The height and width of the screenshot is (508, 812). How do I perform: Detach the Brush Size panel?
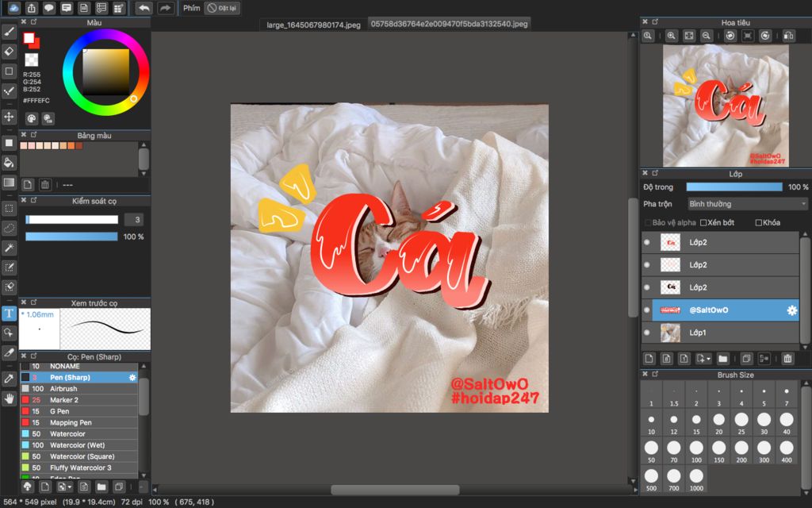[x=655, y=374]
